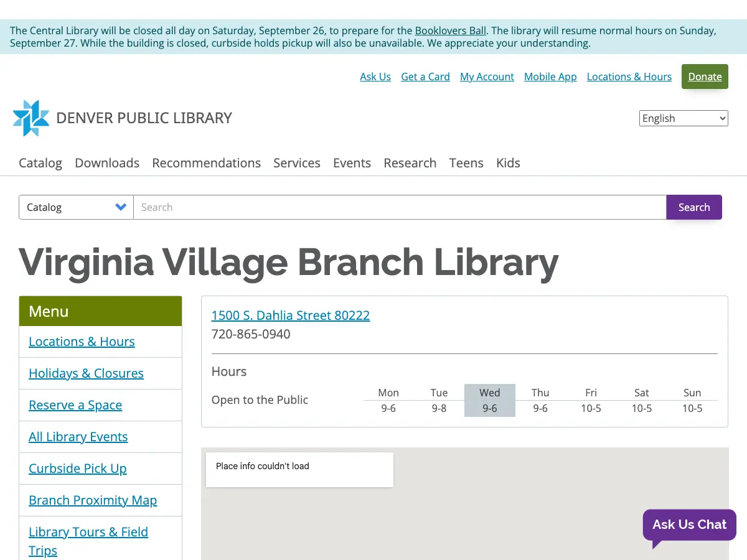Click the Fri day header in hours table

(591, 393)
